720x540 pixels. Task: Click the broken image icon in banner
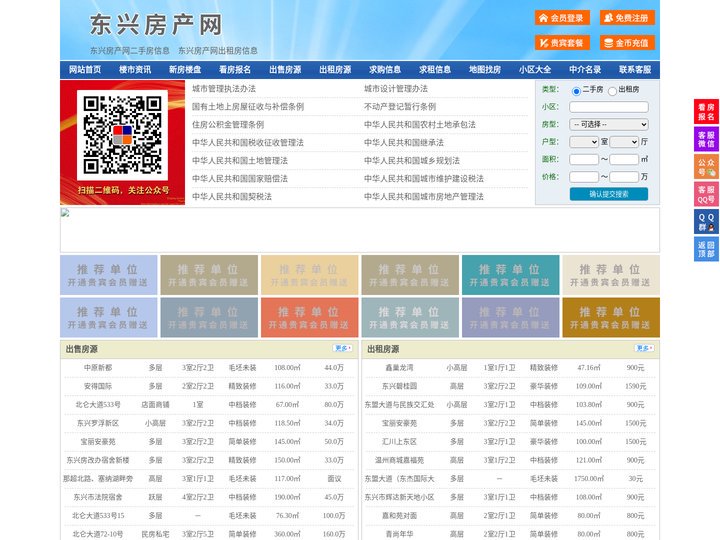[65, 213]
